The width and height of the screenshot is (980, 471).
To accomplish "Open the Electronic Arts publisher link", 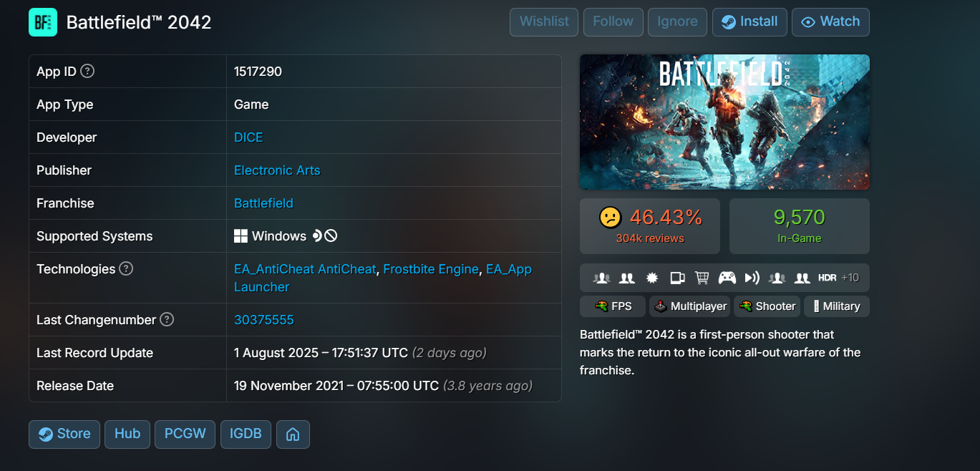I will [277, 170].
